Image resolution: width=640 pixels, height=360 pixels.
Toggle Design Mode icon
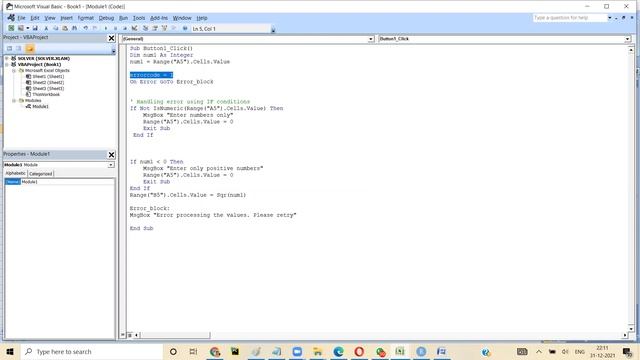coord(134,28)
